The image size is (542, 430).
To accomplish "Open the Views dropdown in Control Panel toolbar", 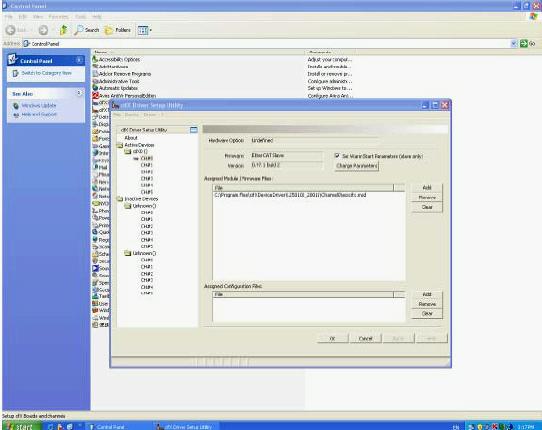I will [144, 30].
